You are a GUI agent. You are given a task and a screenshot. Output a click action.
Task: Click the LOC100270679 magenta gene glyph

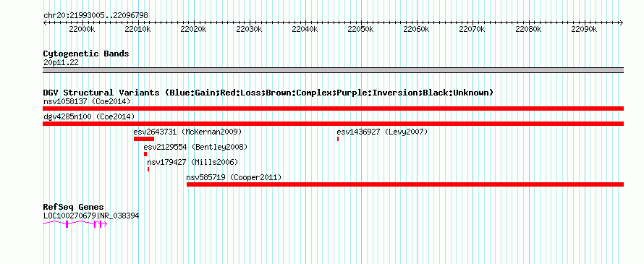[75, 223]
